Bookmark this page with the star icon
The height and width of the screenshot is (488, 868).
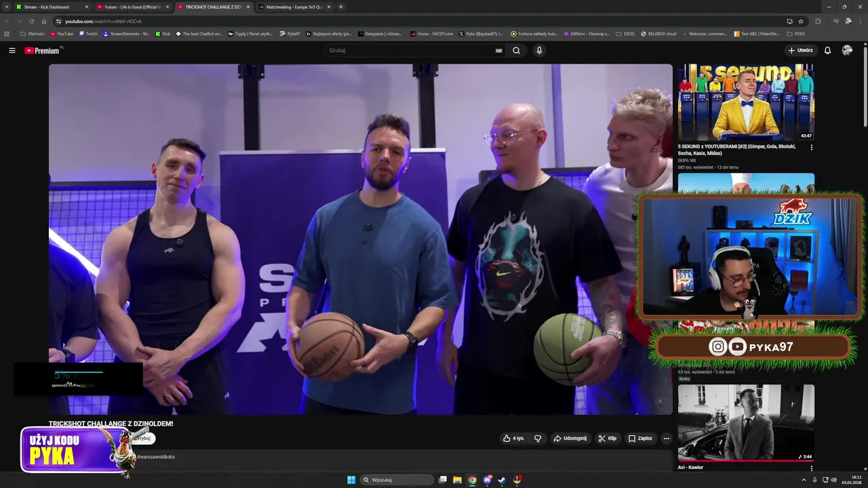tap(801, 21)
